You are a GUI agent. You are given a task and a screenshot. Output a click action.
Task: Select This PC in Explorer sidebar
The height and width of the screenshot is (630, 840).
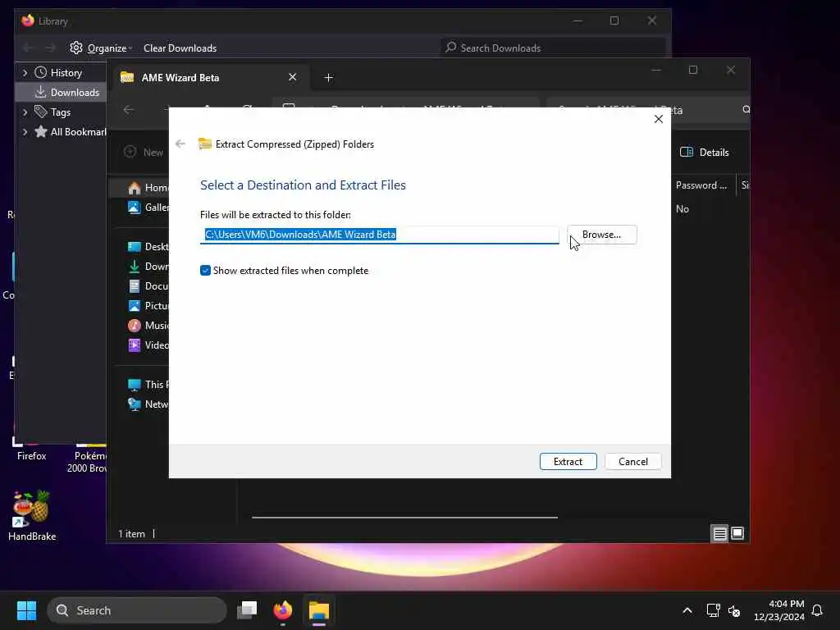(149, 385)
